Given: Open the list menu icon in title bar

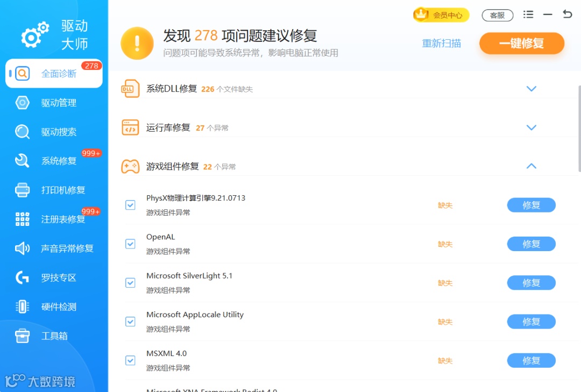Looking at the screenshot, I should click(x=528, y=15).
